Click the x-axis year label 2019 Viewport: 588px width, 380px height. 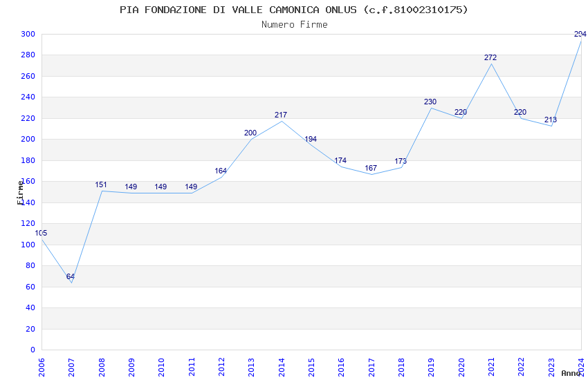tap(431, 368)
